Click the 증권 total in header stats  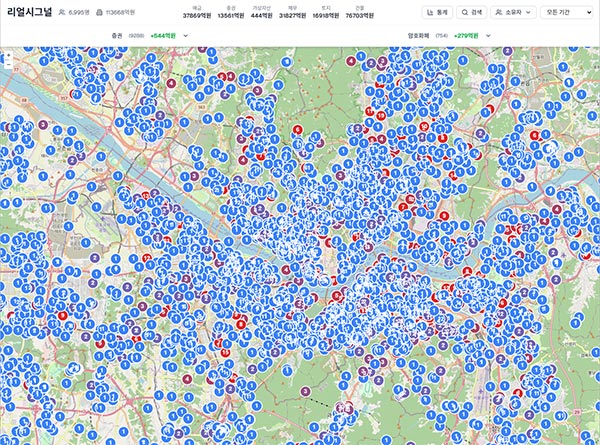tap(231, 14)
